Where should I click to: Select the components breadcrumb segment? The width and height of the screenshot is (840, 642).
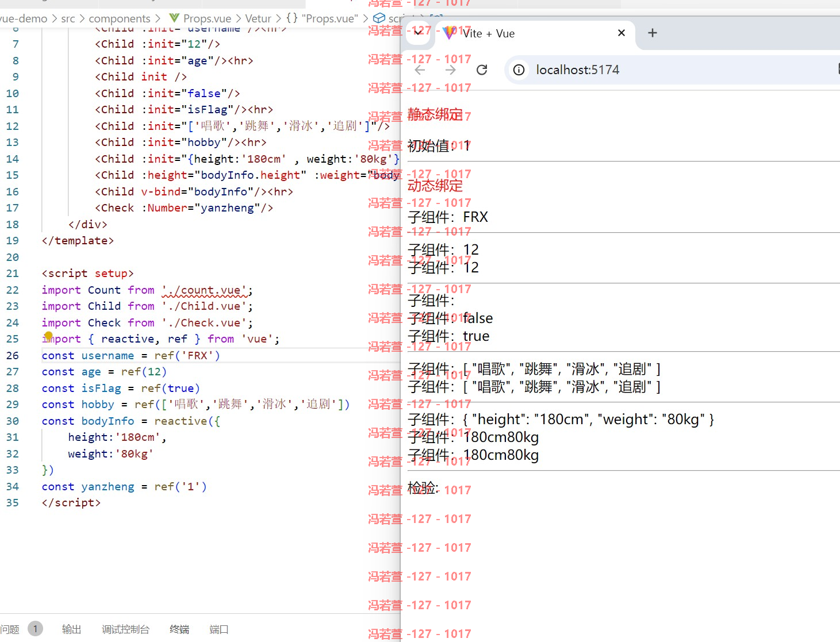120,18
